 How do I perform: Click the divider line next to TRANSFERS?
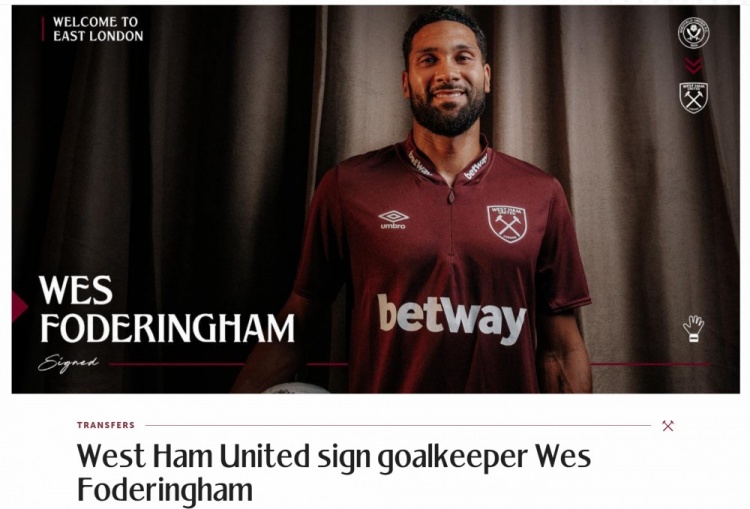(x=398, y=425)
